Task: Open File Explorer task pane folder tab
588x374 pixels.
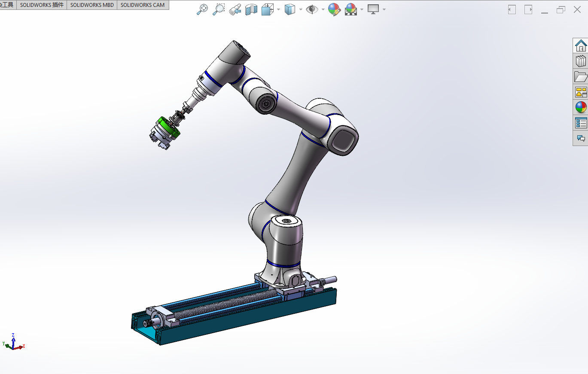Action: (581, 76)
